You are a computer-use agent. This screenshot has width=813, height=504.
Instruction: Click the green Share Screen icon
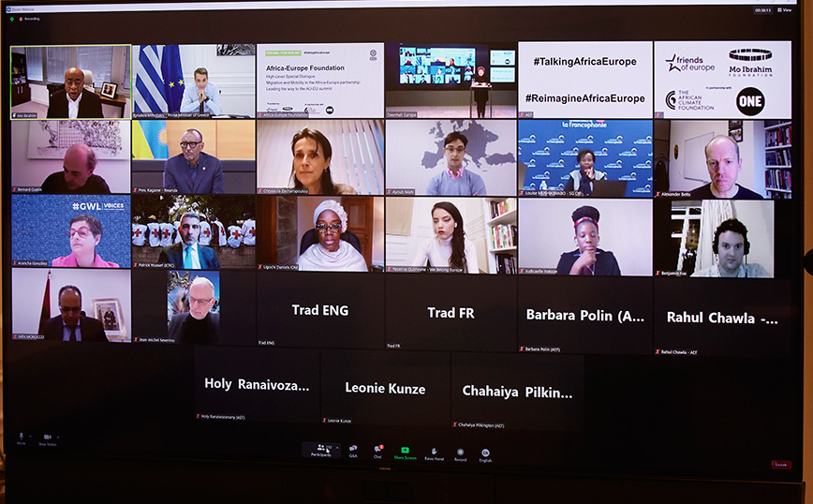[405, 451]
